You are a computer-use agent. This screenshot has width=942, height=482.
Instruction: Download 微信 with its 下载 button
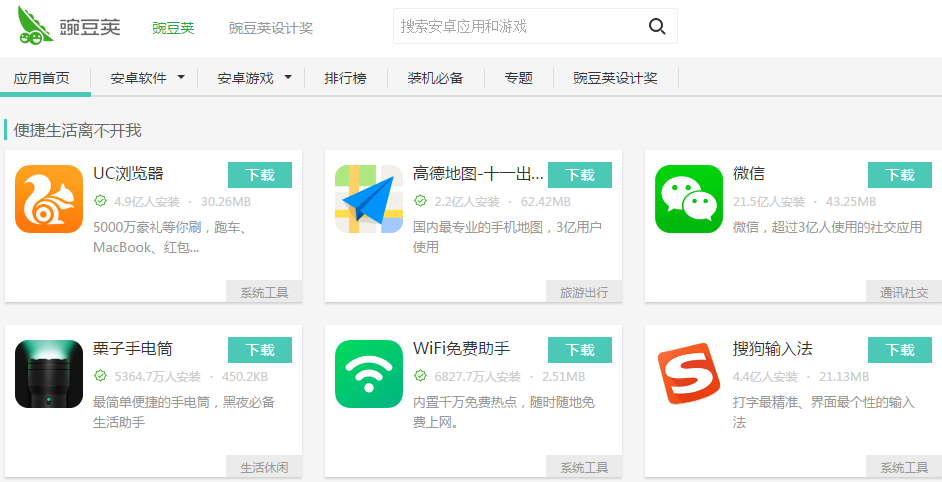coord(900,175)
